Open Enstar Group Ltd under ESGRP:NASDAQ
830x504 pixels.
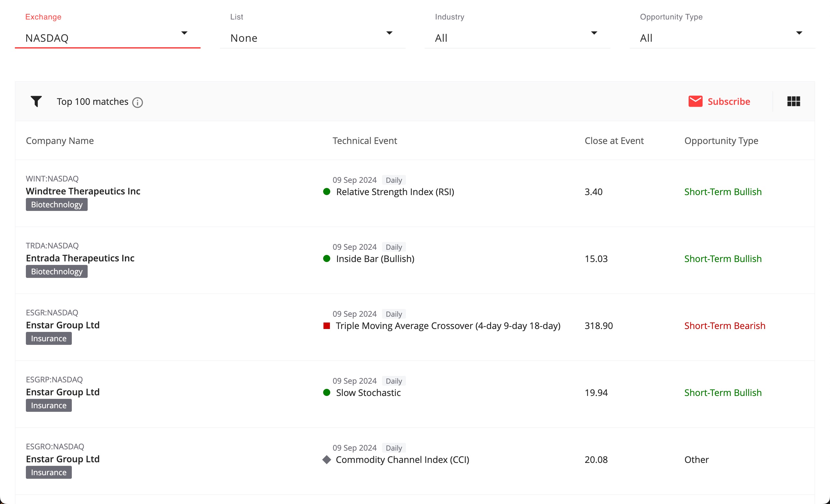[x=63, y=392]
